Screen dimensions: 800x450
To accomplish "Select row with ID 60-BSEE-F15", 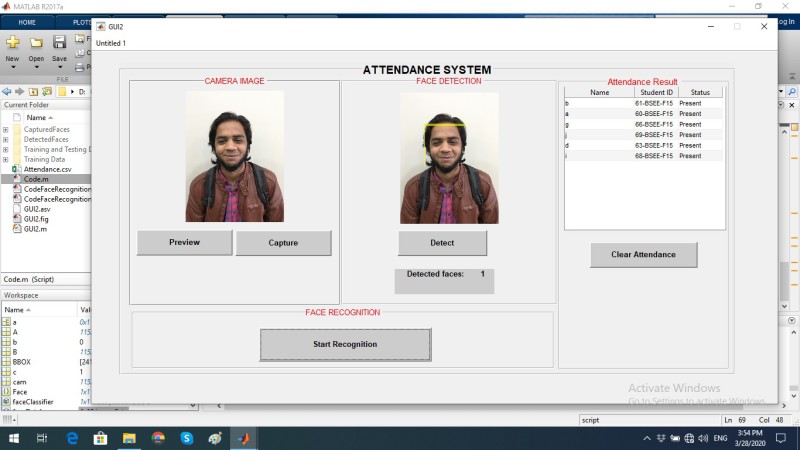I will coord(643,114).
